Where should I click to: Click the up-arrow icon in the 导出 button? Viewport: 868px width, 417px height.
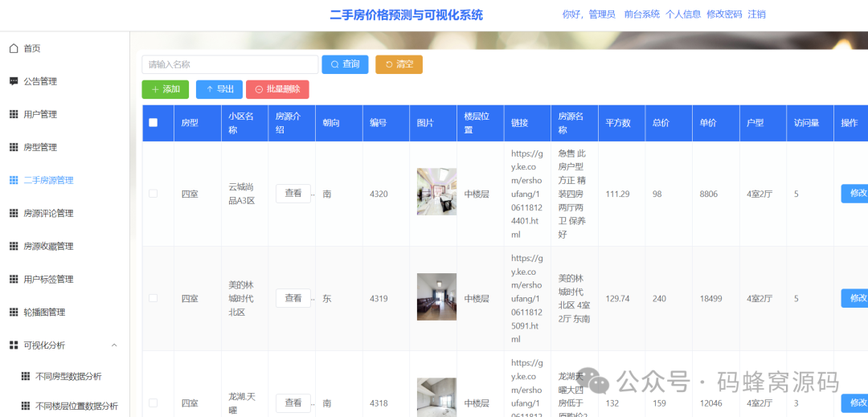pyautogui.click(x=209, y=90)
